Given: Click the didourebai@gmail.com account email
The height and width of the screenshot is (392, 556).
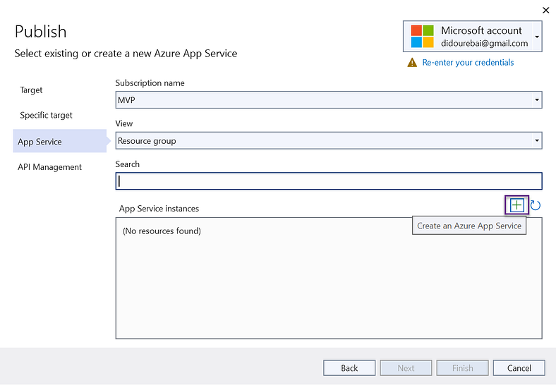Looking at the screenshot, I should (x=484, y=43).
